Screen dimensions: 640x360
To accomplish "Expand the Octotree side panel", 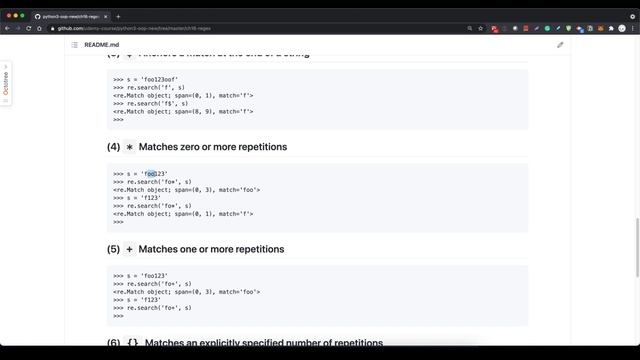I will click(x=6, y=83).
